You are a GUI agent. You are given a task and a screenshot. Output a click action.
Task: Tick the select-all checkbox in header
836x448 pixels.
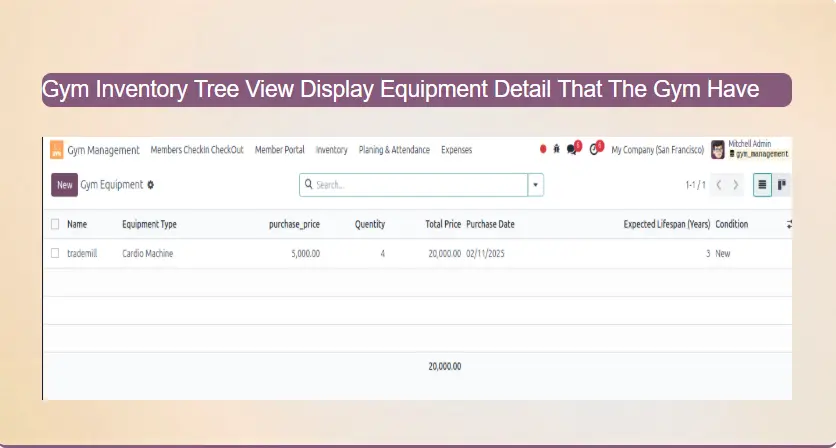[x=56, y=224]
